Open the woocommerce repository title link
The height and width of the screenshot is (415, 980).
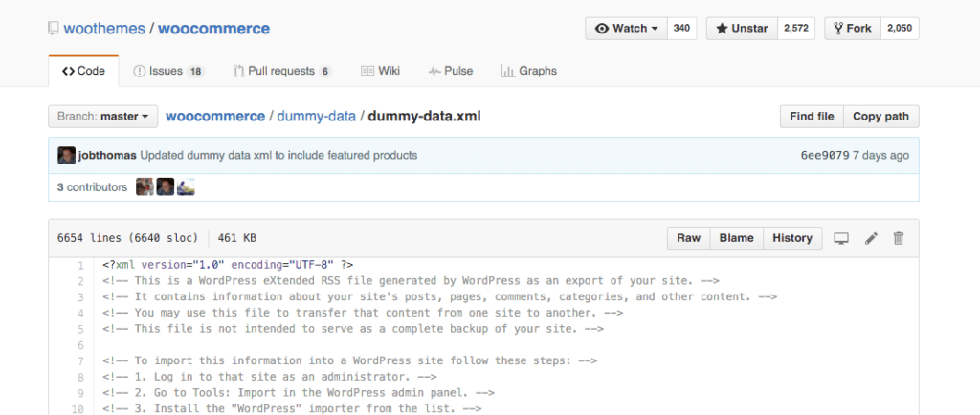click(213, 28)
